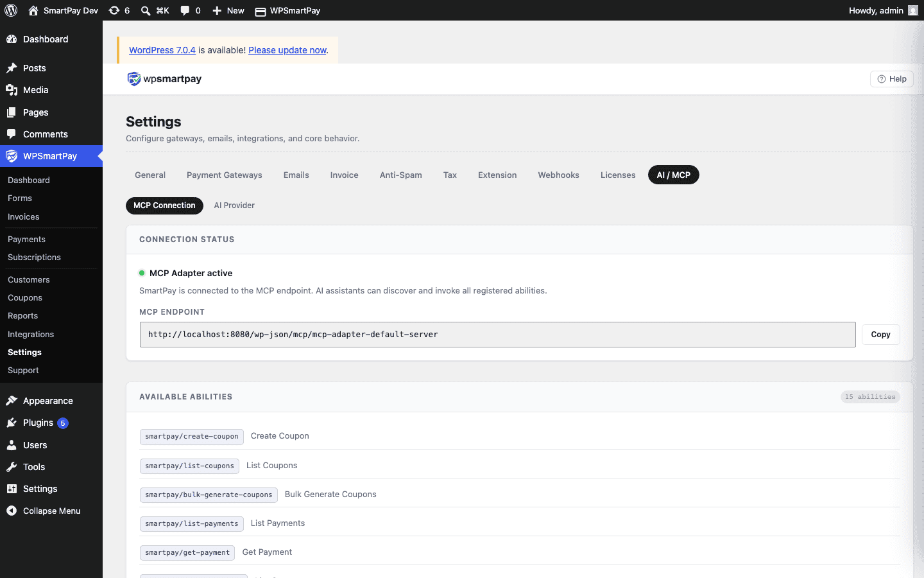Screen dimensions: 924x578
Task: Select the MCP Connection sub-tab
Action: click(164, 206)
